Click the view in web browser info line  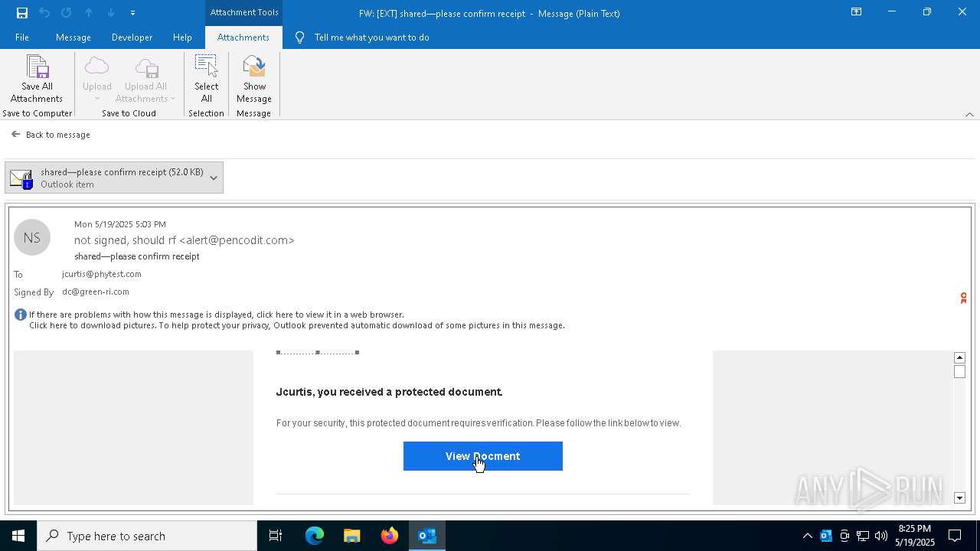click(x=217, y=315)
